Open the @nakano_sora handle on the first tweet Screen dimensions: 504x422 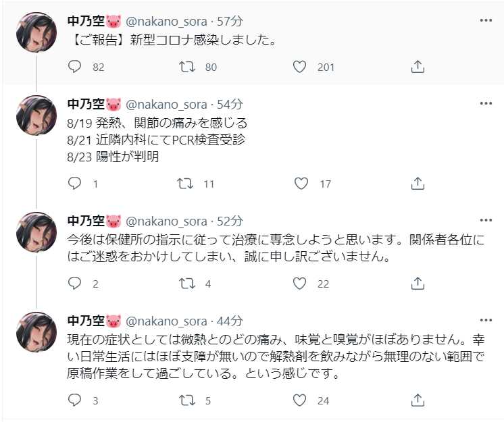pyautogui.click(x=166, y=21)
